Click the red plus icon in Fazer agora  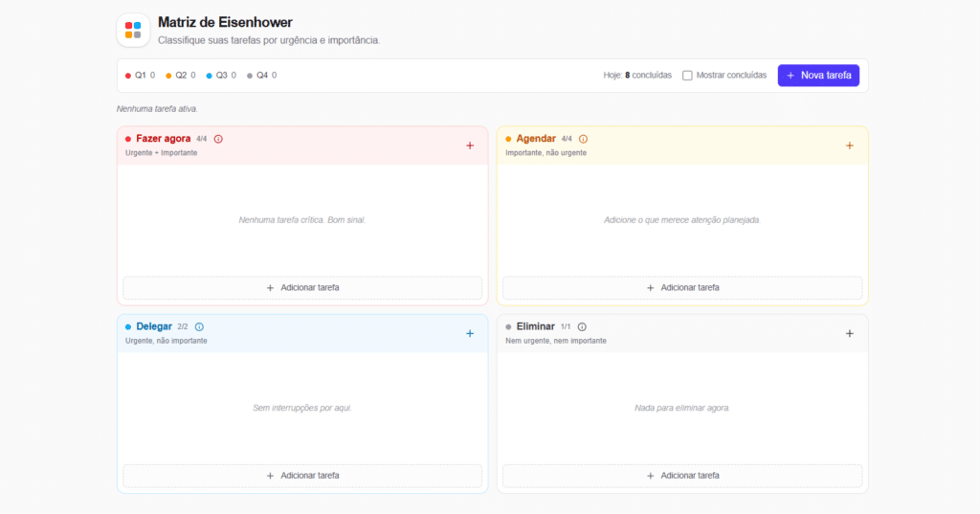click(470, 145)
